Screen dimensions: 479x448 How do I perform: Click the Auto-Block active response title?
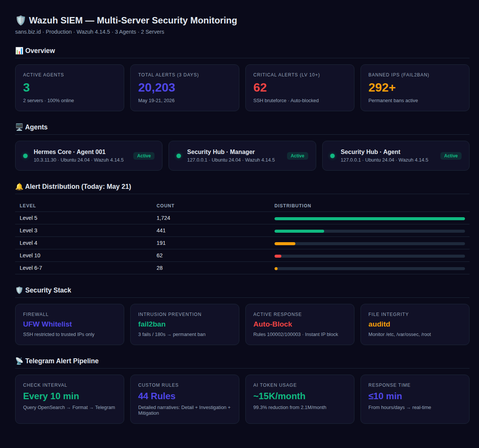pyautogui.click(x=273, y=324)
